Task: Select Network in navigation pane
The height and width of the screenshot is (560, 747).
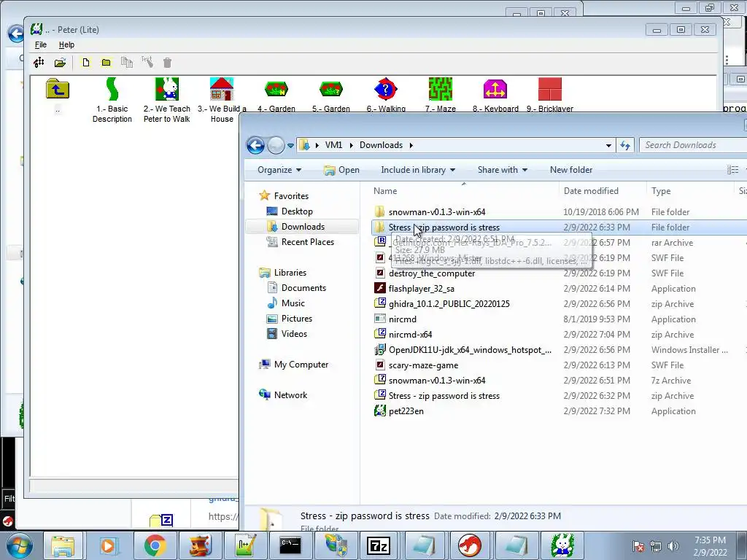Action: click(290, 395)
